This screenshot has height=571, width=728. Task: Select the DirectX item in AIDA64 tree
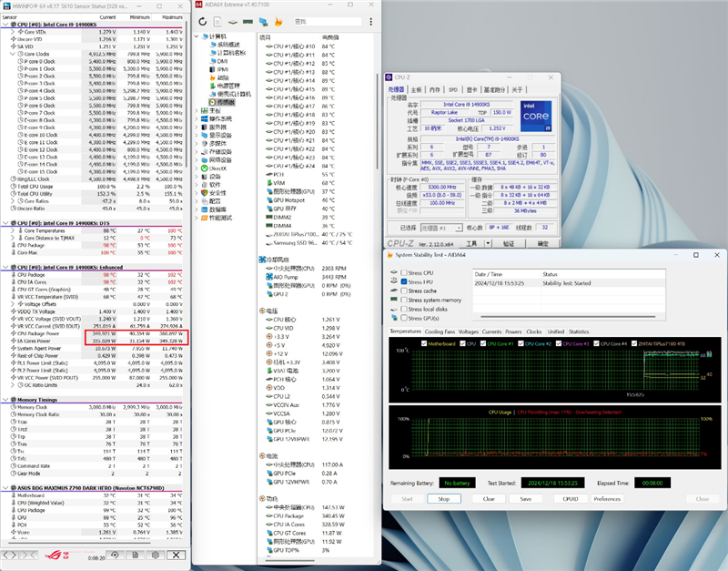tap(214, 168)
